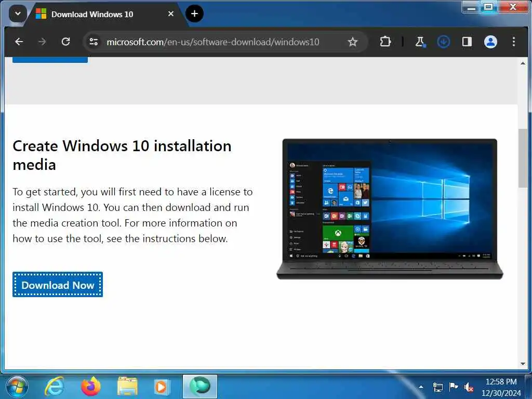Launch Internet Explorer from taskbar

54,387
